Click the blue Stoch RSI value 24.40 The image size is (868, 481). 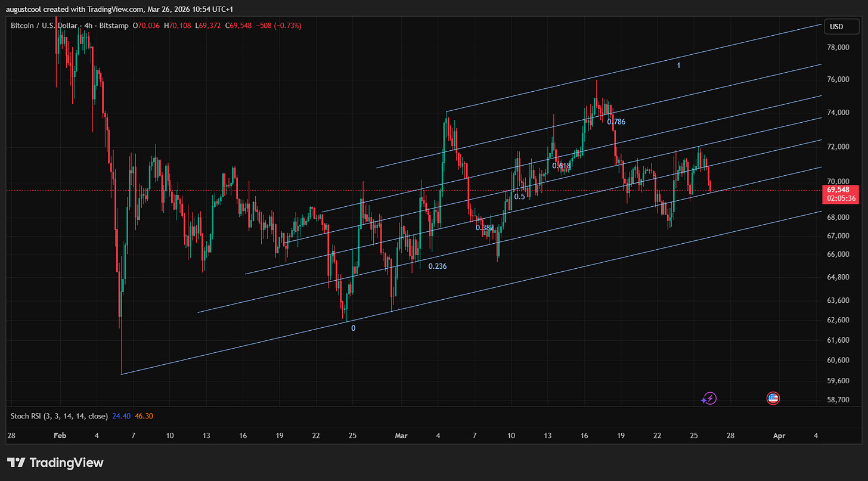click(121, 416)
